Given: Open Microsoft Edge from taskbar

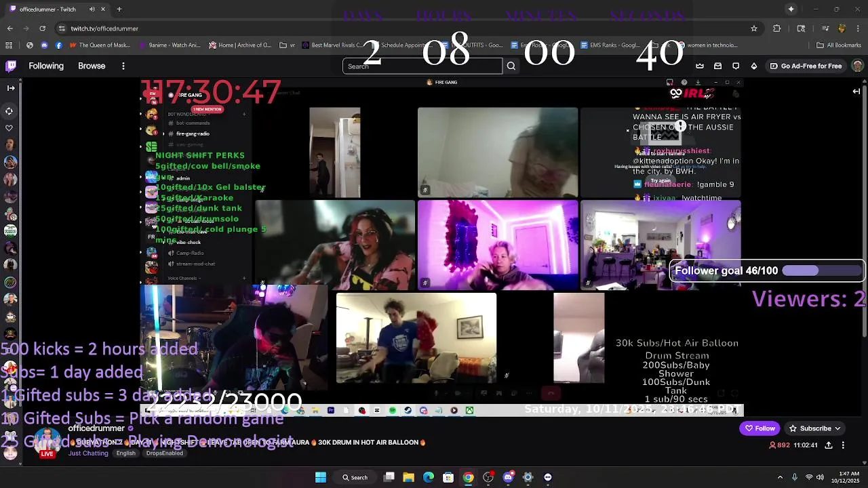Looking at the screenshot, I should (429, 477).
